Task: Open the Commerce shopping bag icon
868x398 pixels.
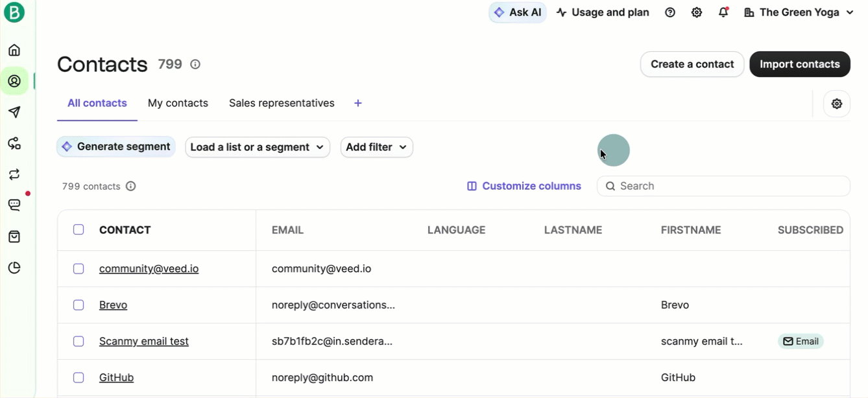Action: tap(14, 237)
